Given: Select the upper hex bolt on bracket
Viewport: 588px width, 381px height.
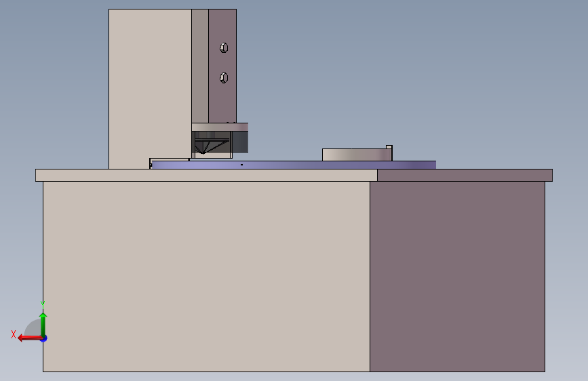Looking at the screenshot, I should [224, 47].
